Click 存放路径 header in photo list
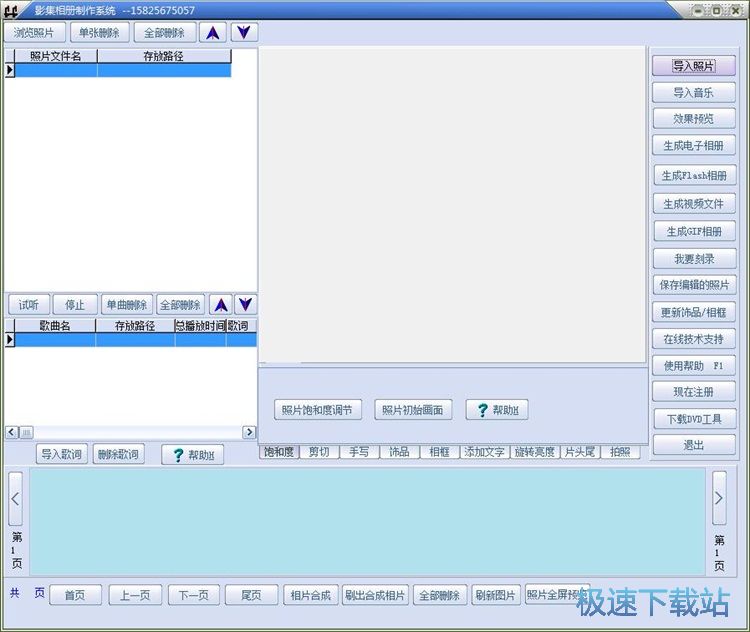Image resolution: width=750 pixels, height=632 pixels. pos(164,56)
